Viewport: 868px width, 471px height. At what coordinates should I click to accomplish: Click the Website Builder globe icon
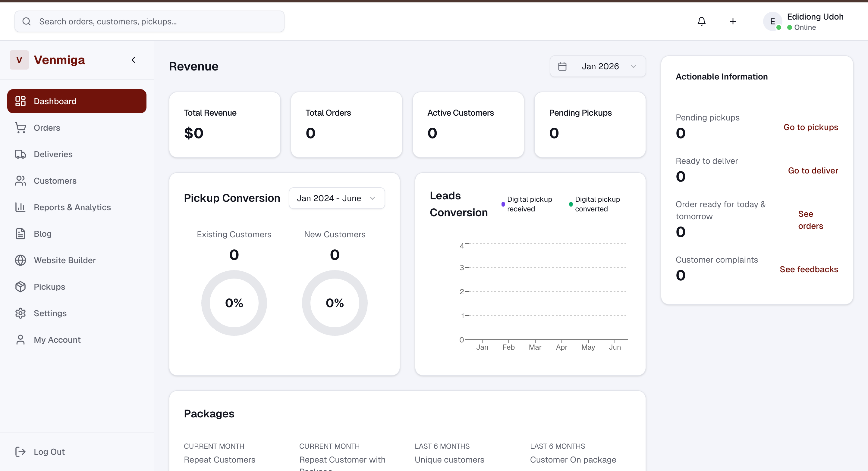tap(20, 260)
